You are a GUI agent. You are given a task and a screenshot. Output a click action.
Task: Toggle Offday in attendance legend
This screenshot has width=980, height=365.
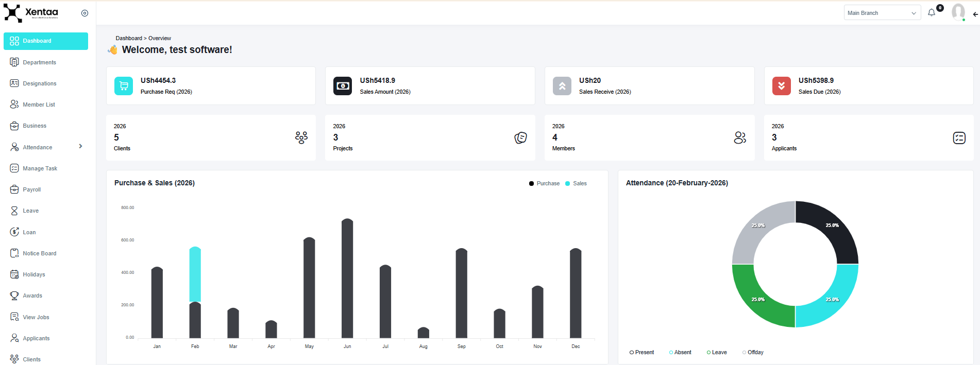pyautogui.click(x=753, y=352)
